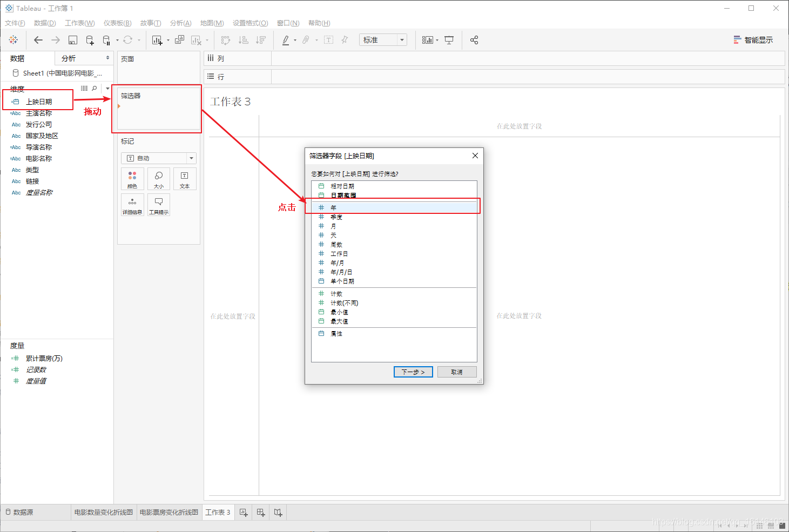Click the new worksheet tab icon
The image size is (789, 532).
click(244, 512)
